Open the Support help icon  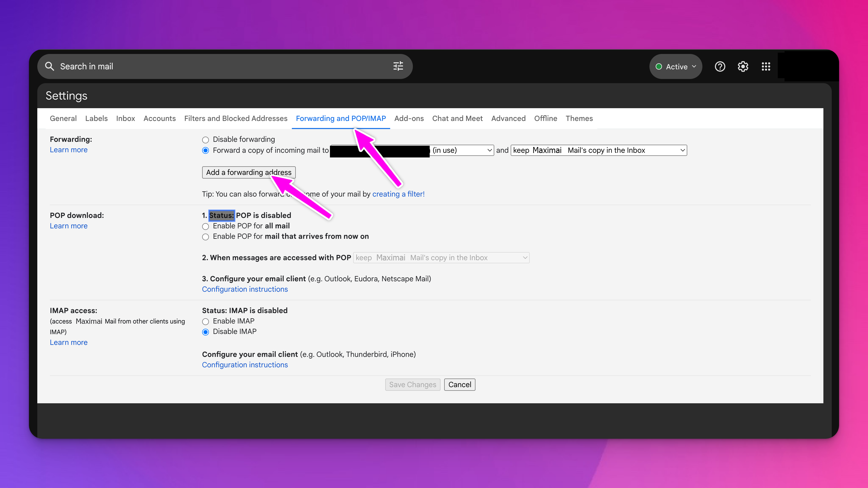(x=720, y=67)
